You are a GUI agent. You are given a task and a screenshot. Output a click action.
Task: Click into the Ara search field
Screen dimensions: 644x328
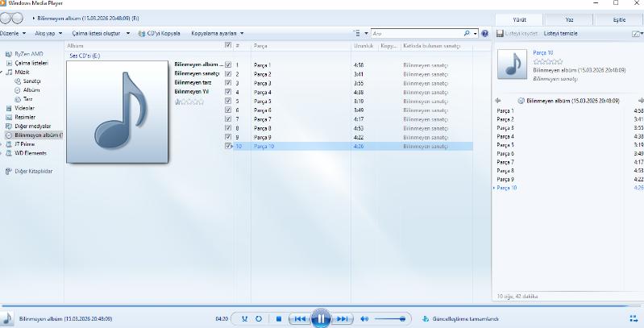pyautogui.click(x=417, y=33)
